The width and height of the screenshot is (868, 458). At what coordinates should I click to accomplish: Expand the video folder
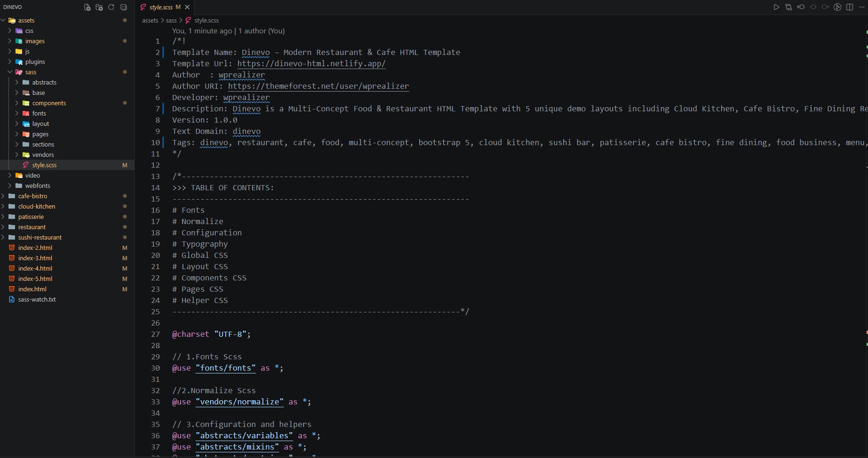pyautogui.click(x=67, y=175)
